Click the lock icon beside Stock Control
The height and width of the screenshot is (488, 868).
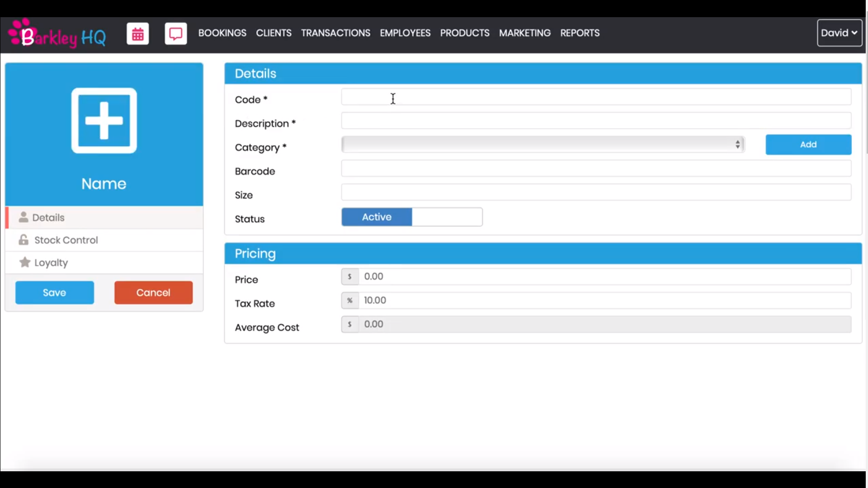point(24,240)
